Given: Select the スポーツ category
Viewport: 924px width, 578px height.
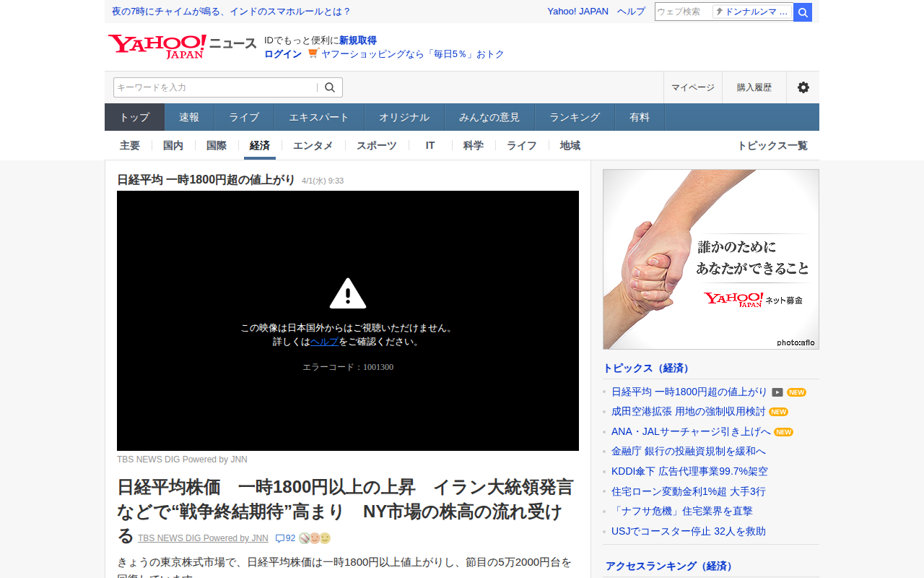Looking at the screenshot, I should pyautogui.click(x=377, y=145).
